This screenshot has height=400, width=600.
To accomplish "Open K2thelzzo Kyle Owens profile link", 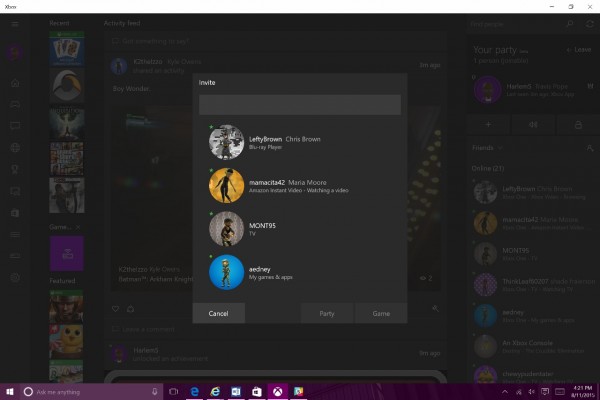I will (167, 62).
